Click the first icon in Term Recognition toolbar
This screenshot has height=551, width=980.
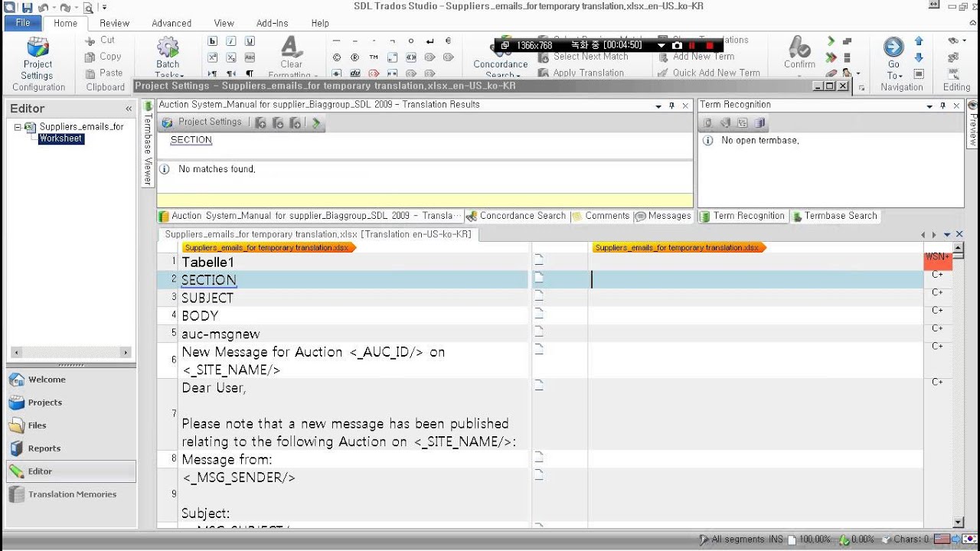[707, 122]
